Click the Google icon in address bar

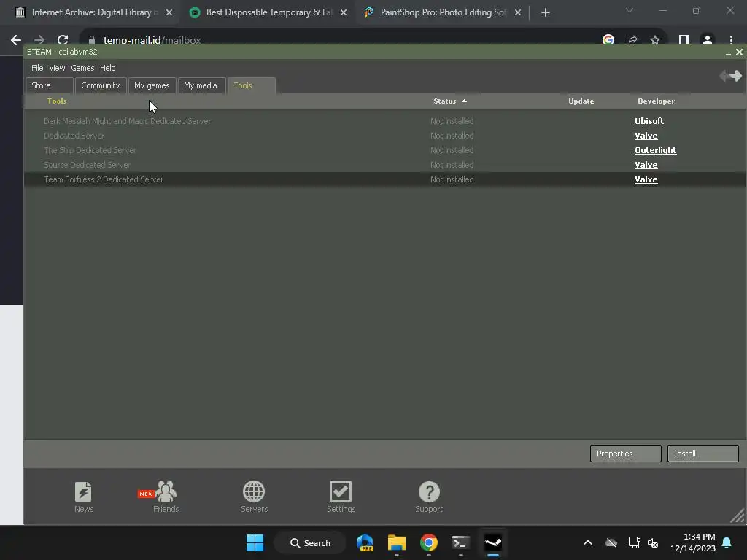point(608,40)
